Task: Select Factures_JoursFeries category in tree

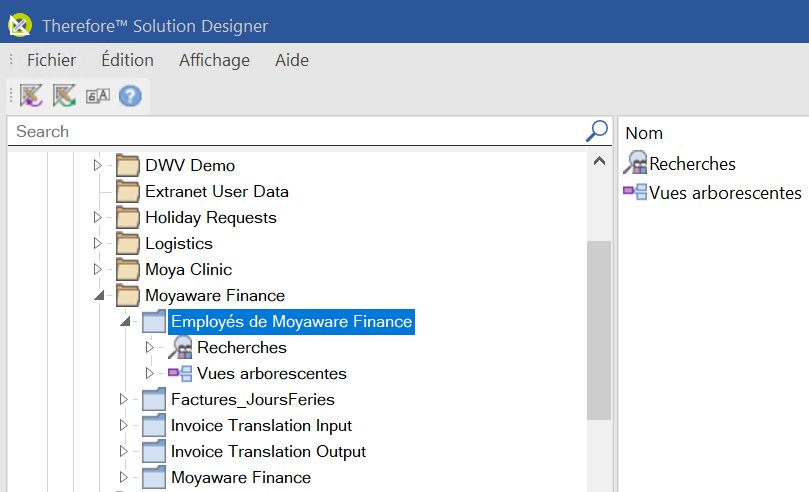Action: [x=252, y=400]
